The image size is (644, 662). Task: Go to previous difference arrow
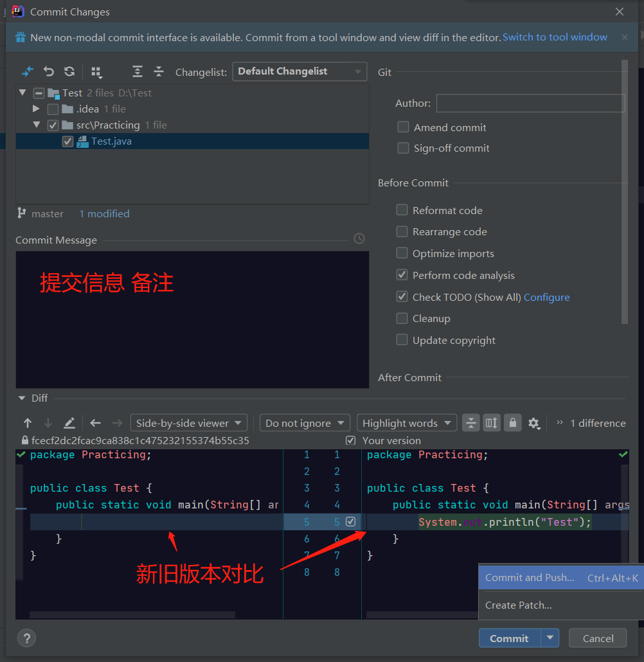(28, 423)
